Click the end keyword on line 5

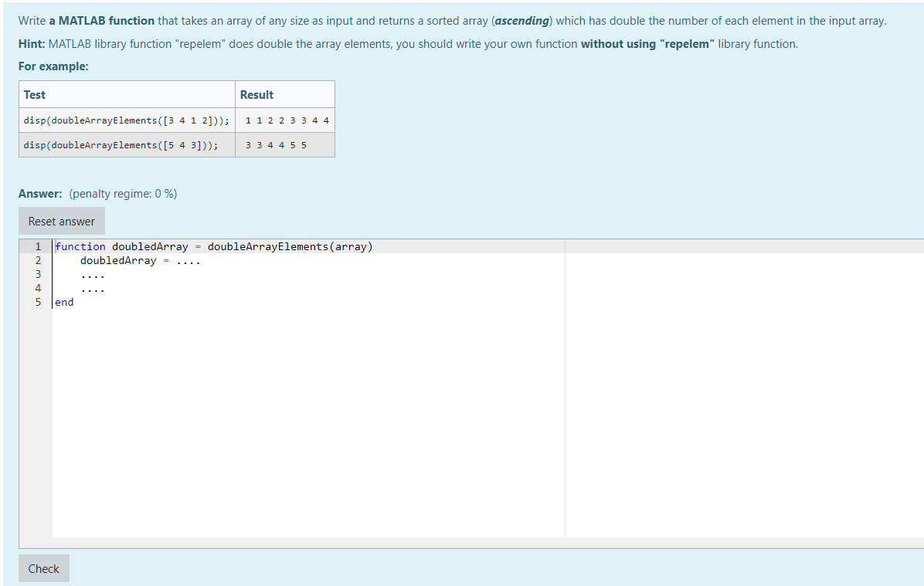63,302
